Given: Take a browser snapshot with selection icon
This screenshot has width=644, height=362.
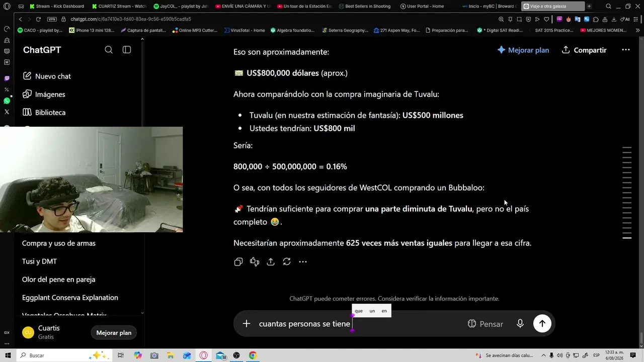Looking at the screenshot, I should coord(519,19).
